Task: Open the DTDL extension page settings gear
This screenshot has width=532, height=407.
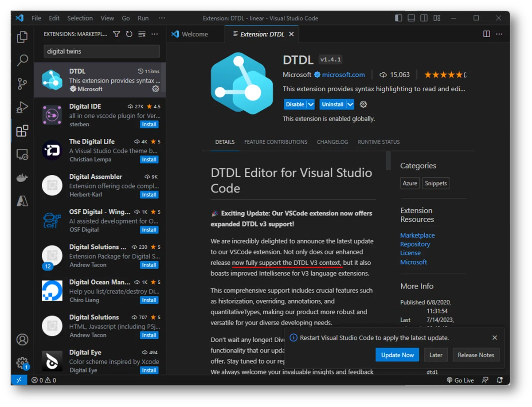Action: [x=364, y=104]
